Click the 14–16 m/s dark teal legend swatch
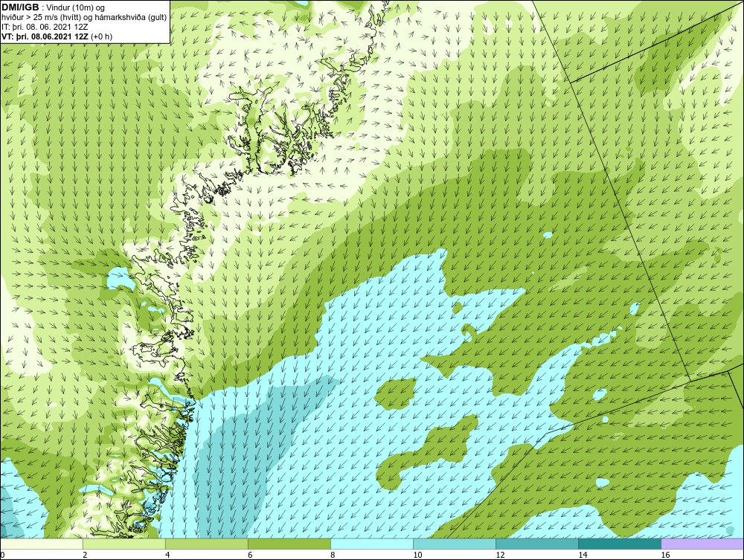This screenshot has height=560, width=744. [619, 544]
